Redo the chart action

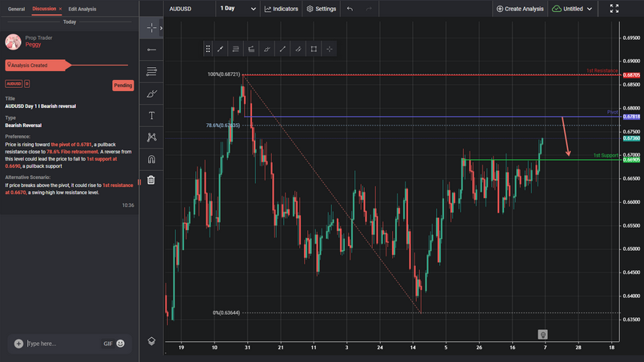pos(369,9)
